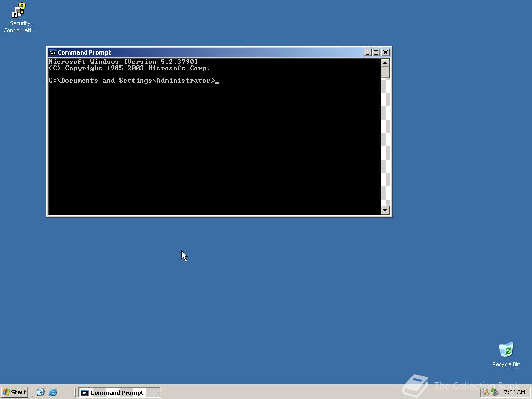Screen dimensions: 532x399
Task: Click the Microsoft Windows version text line
Action: pos(123,62)
